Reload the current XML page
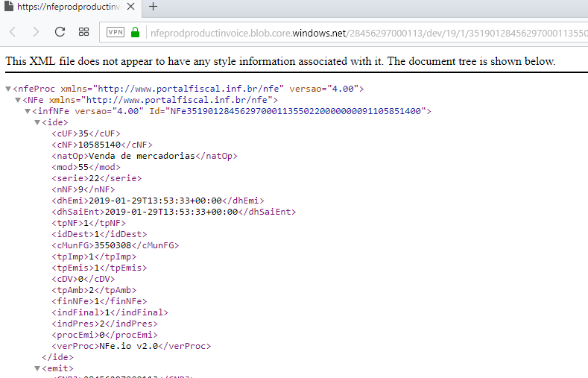Viewport: 588px width, 378px height. (x=60, y=32)
